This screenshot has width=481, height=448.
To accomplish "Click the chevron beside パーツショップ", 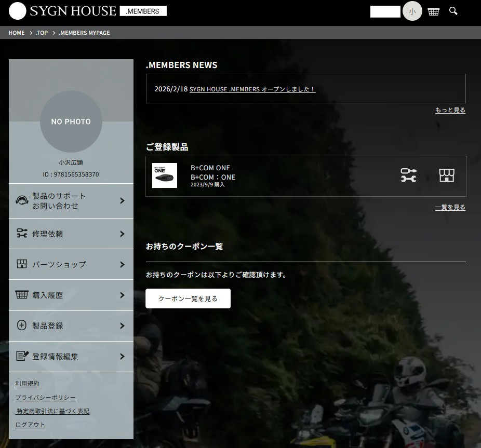I will coord(122,265).
